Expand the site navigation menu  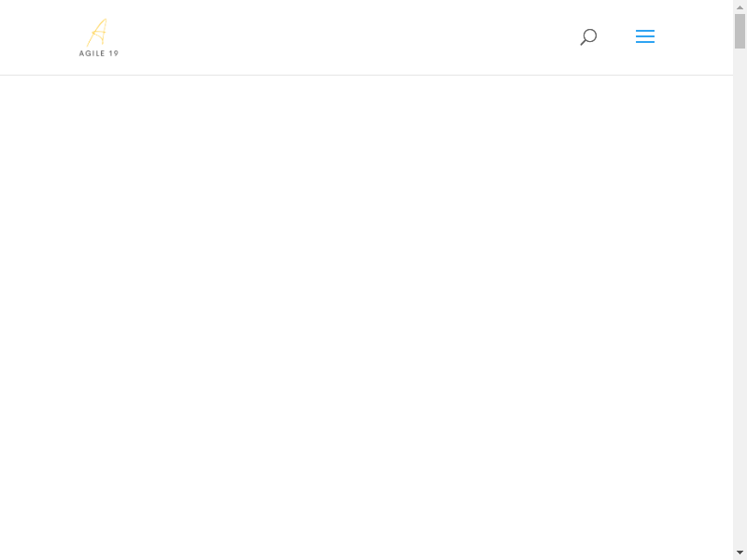(645, 37)
